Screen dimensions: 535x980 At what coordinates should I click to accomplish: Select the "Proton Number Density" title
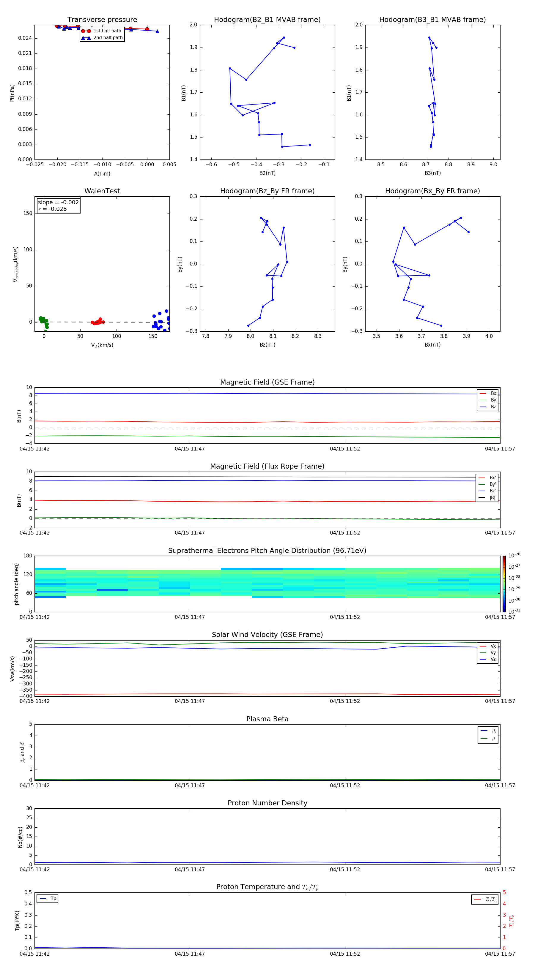pos(267,804)
